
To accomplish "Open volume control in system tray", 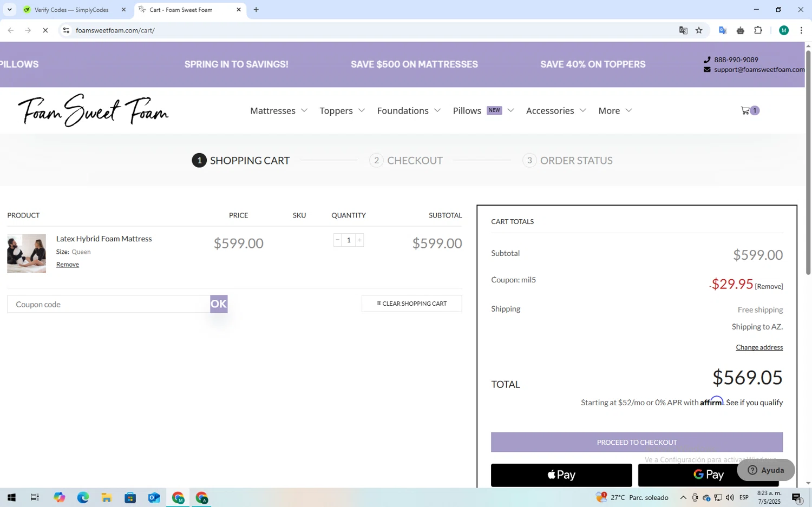I will pos(730,498).
